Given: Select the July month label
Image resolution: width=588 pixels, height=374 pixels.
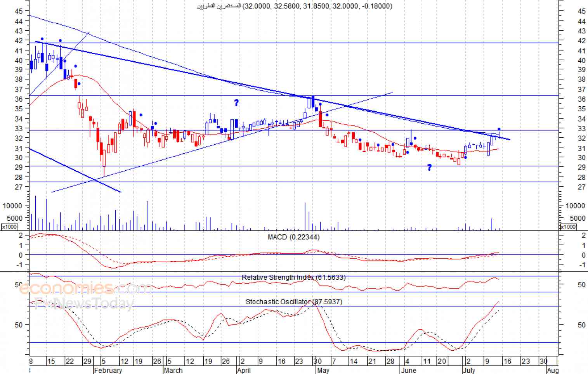Looking at the screenshot, I should [x=469, y=370].
